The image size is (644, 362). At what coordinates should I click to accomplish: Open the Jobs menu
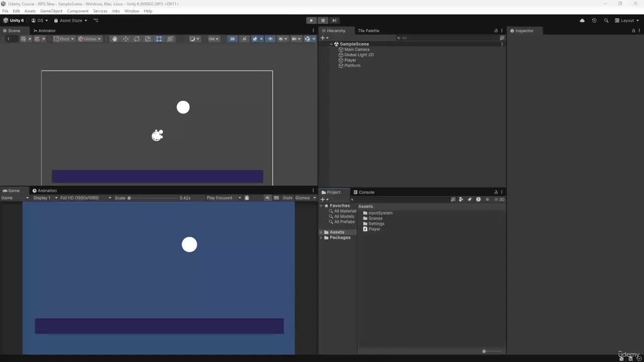pyautogui.click(x=116, y=11)
